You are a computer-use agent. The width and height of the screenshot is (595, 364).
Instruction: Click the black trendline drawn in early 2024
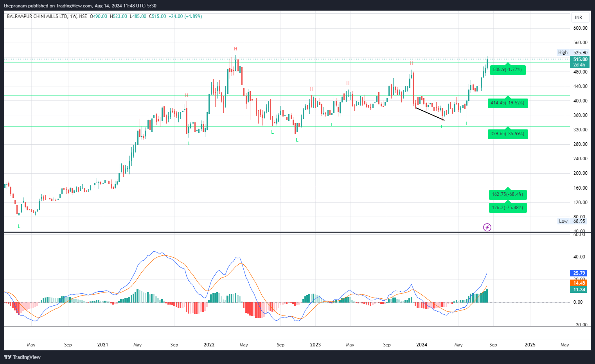pos(430,113)
